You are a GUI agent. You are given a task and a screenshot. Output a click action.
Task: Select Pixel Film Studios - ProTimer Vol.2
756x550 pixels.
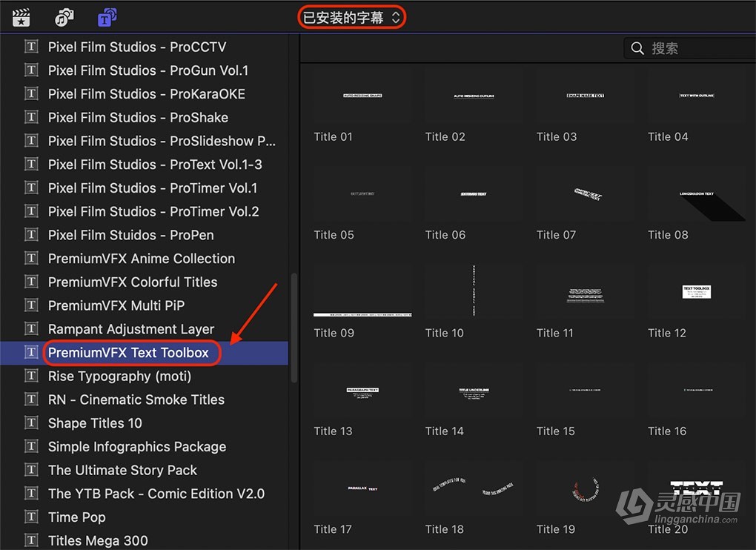145,211
